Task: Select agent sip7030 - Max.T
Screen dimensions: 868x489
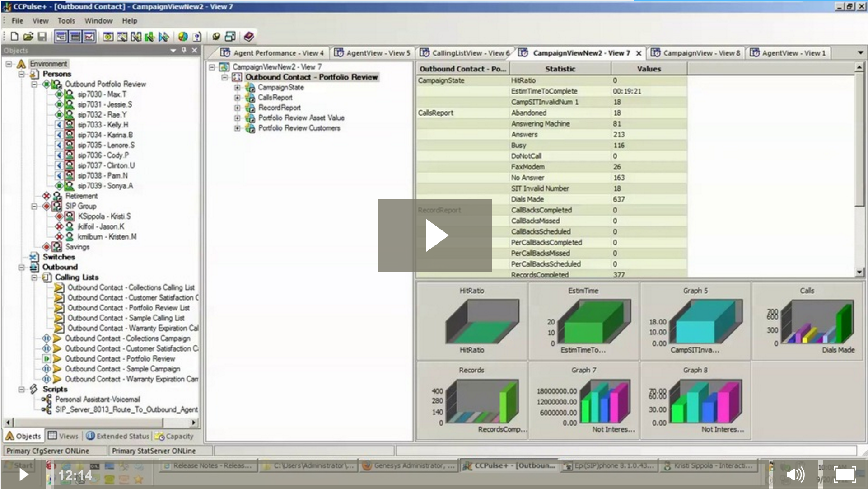Action: point(102,94)
